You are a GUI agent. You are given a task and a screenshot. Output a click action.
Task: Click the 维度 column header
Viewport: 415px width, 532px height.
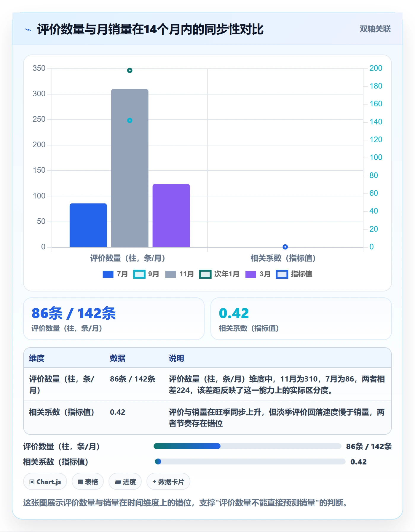tap(37, 358)
